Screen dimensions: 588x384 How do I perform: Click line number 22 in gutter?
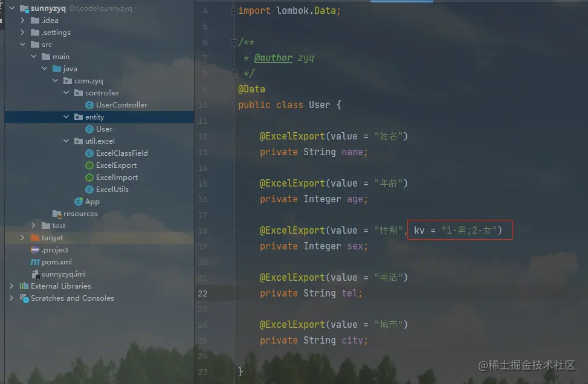point(202,293)
